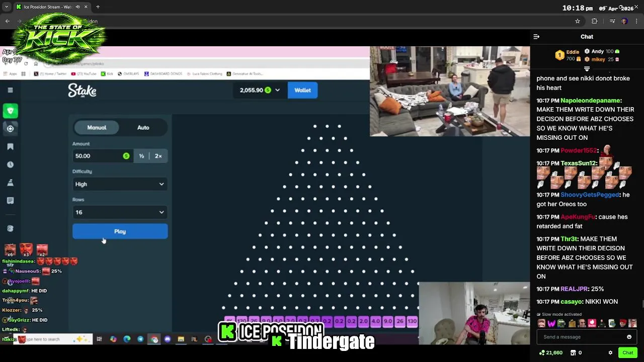This screenshot has width=644, height=362.
Task: Open new browser tab plus button
Action: [98, 7]
